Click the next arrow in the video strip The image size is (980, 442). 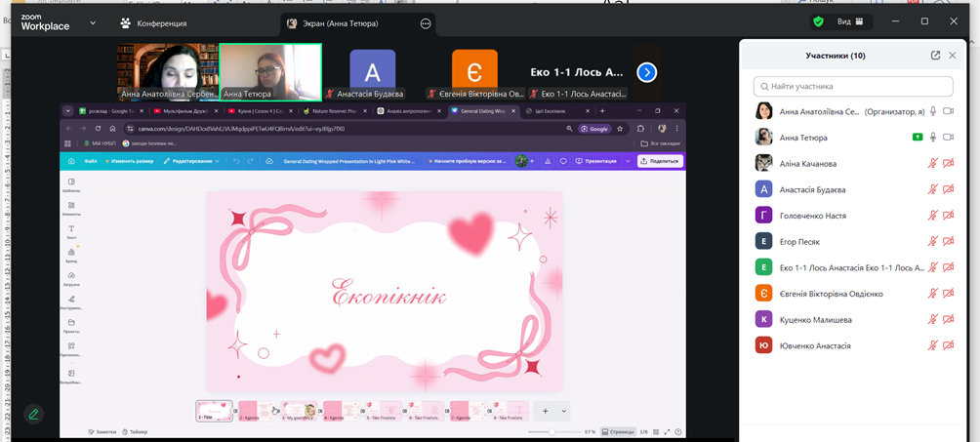tap(646, 72)
